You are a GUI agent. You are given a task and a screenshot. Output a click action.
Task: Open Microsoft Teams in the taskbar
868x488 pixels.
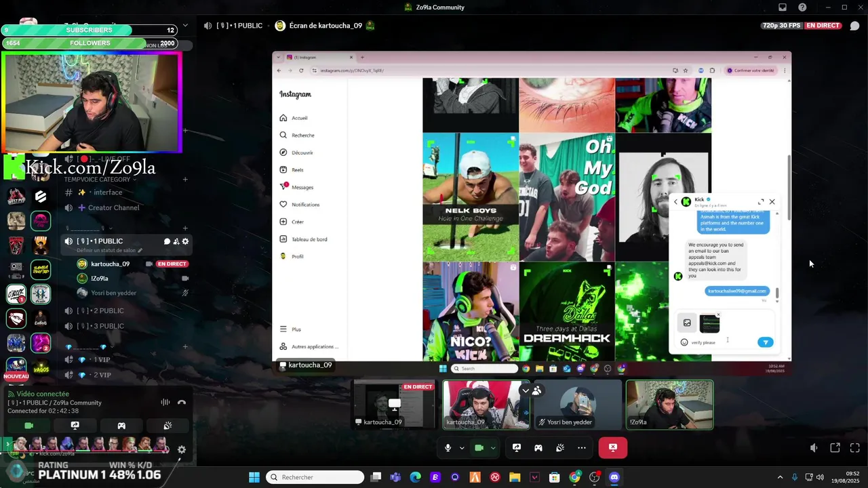[x=395, y=477]
